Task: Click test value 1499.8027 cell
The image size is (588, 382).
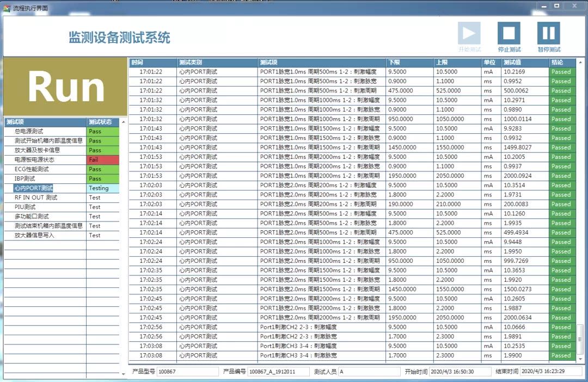Action: pyautogui.click(x=525, y=147)
